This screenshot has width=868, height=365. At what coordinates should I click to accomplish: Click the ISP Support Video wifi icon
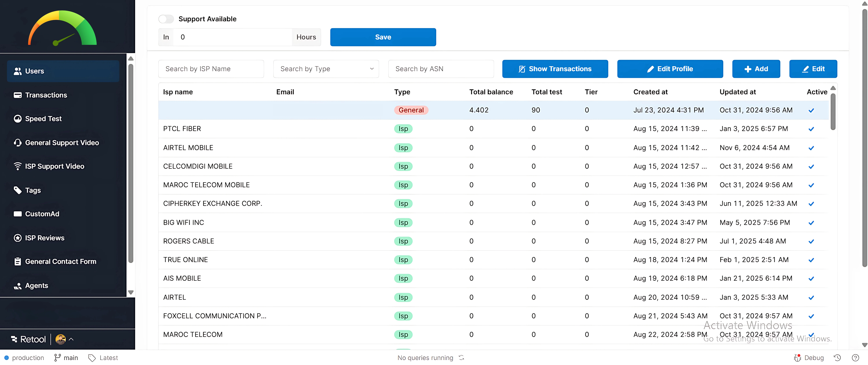coord(18,166)
